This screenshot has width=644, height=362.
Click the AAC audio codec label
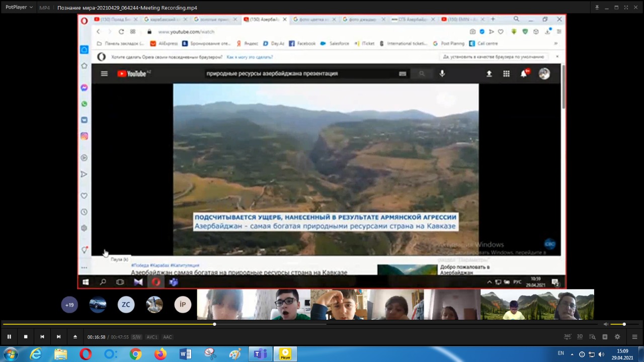pos(168,337)
